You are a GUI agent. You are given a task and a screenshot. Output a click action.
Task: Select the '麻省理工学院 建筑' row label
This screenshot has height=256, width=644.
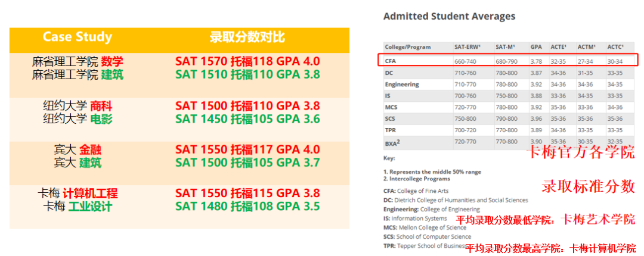(x=78, y=74)
